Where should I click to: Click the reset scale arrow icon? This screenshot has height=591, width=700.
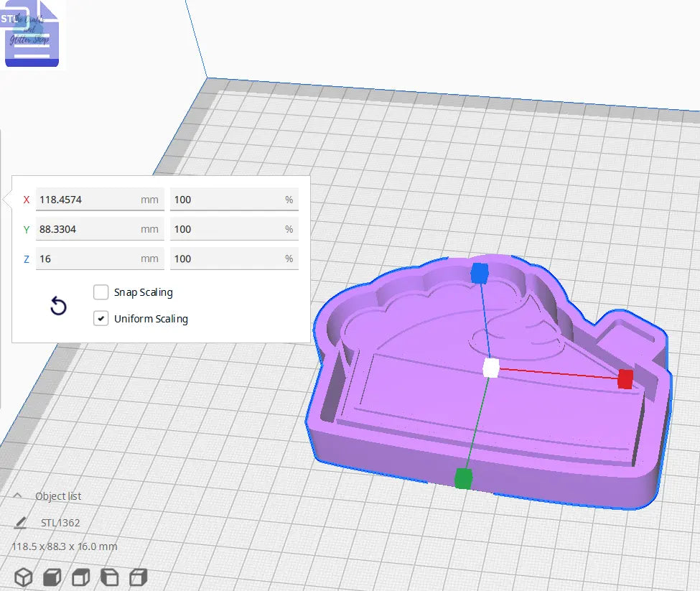[x=58, y=307]
